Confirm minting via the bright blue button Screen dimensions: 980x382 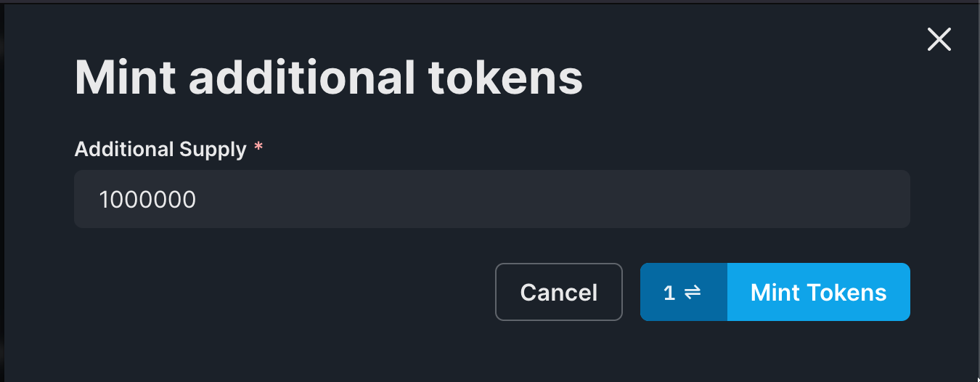pyautogui.click(x=818, y=292)
